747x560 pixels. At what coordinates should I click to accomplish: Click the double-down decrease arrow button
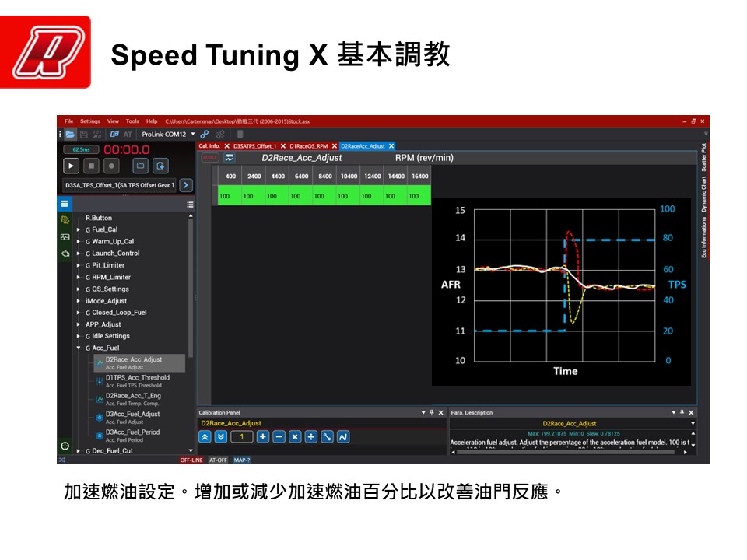click(220, 436)
